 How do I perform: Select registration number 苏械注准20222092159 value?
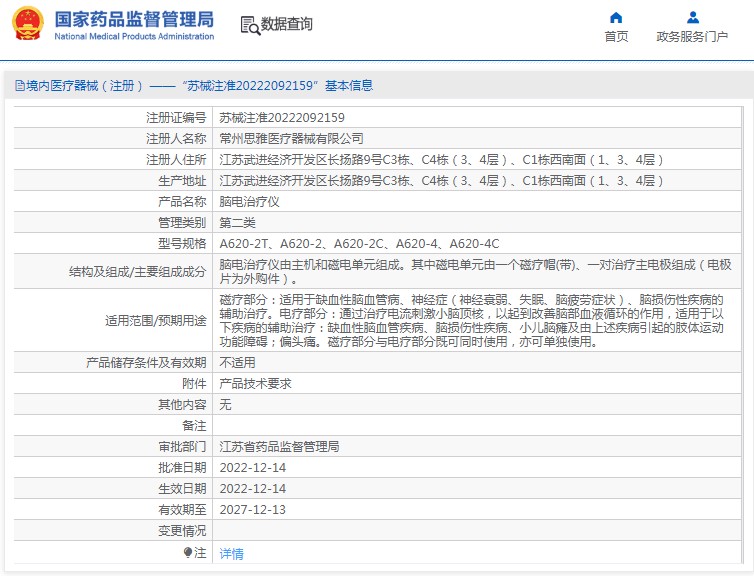(282, 118)
